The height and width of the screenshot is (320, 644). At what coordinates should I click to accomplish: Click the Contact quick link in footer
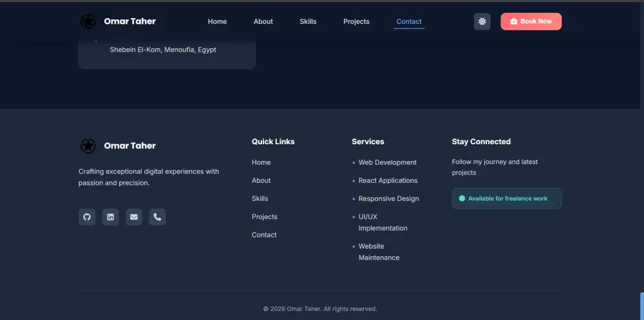pyautogui.click(x=264, y=234)
